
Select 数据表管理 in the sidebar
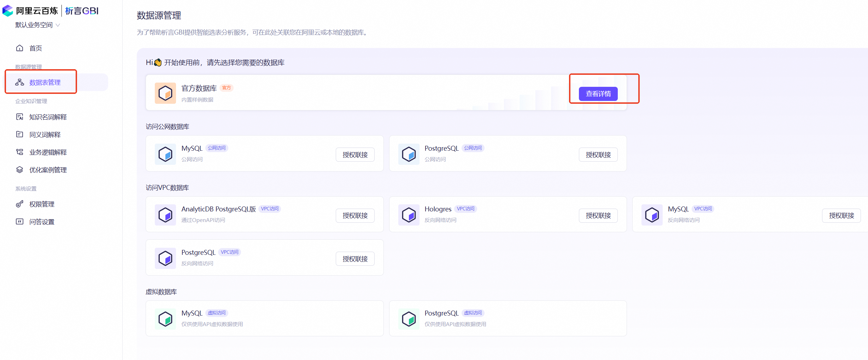tap(45, 82)
